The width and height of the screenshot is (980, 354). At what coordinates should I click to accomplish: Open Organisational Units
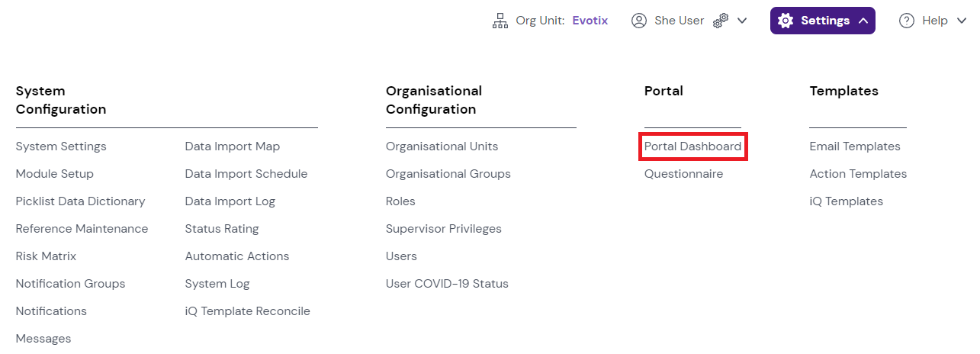[x=442, y=146]
